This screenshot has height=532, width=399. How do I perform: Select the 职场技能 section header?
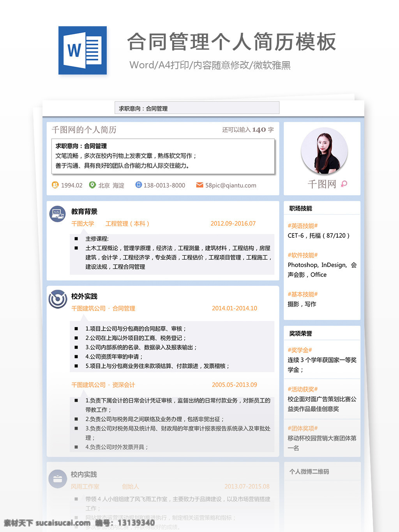pos(301,209)
